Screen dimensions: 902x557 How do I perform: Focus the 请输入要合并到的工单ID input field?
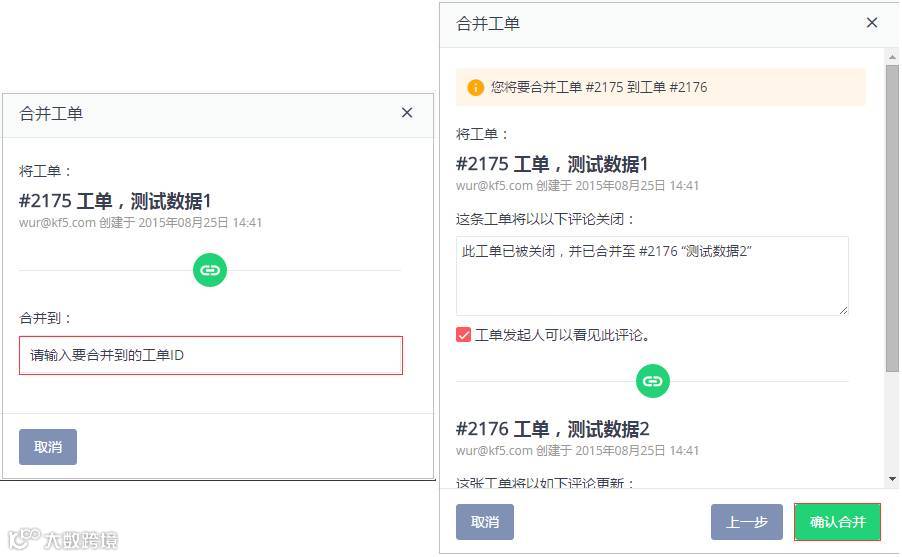211,355
